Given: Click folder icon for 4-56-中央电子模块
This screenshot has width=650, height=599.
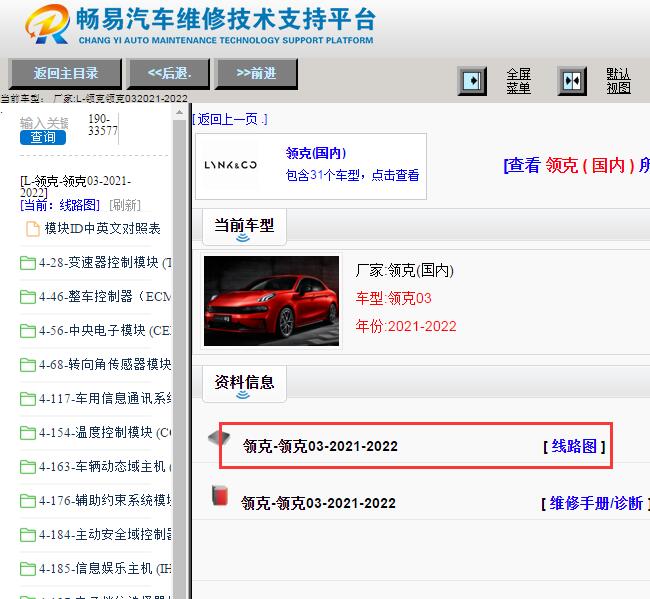Looking at the screenshot, I should pos(28,331).
